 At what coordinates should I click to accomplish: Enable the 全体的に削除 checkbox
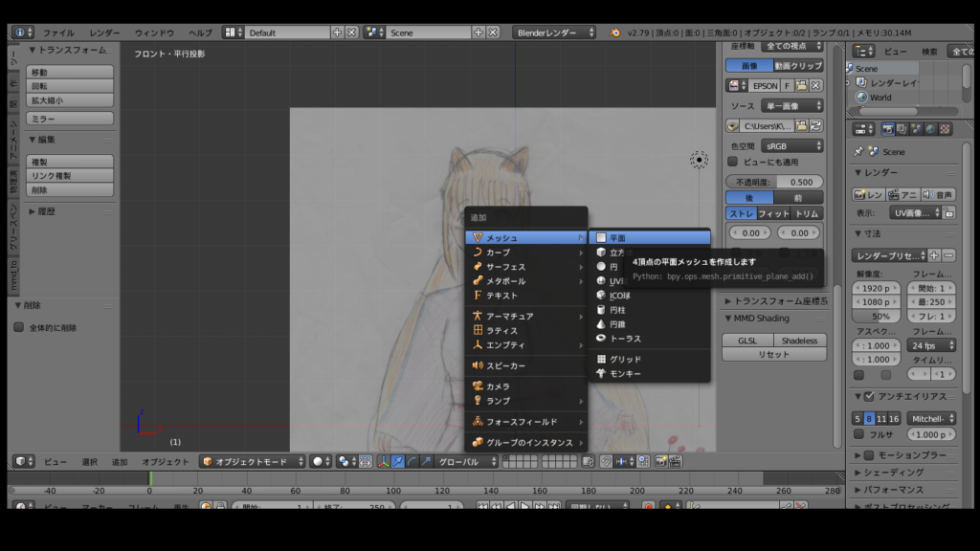click(x=18, y=327)
